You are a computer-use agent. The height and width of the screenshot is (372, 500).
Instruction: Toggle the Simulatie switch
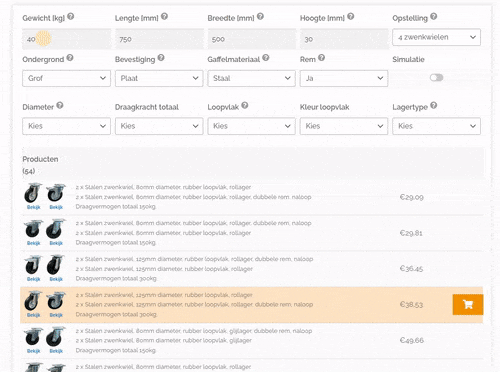[436, 78]
